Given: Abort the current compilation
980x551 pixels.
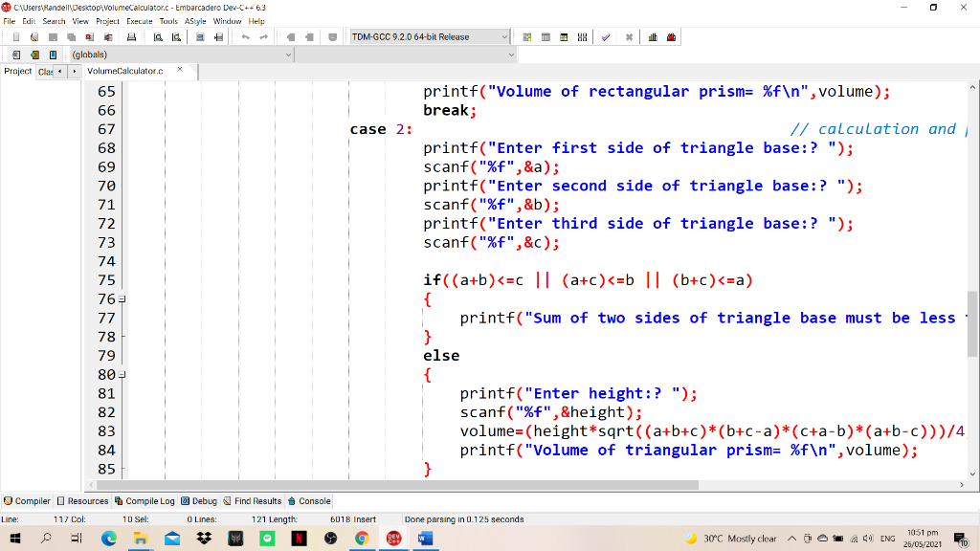Looking at the screenshot, I should tap(629, 36).
